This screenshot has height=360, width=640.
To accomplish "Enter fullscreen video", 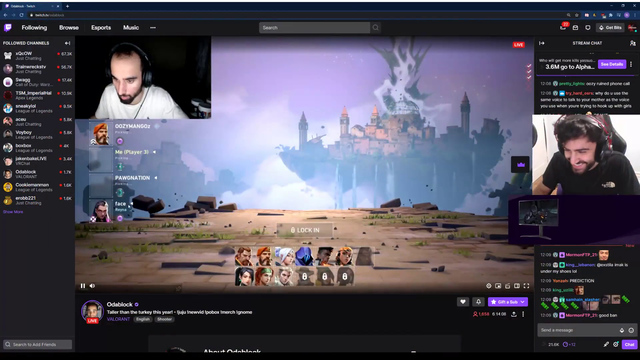I will (x=527, y=286).
